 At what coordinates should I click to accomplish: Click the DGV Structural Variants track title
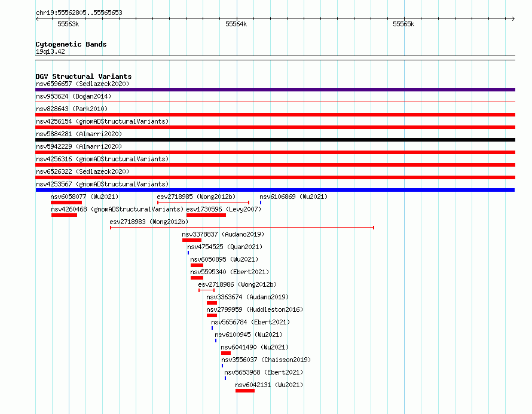(84, 76)
